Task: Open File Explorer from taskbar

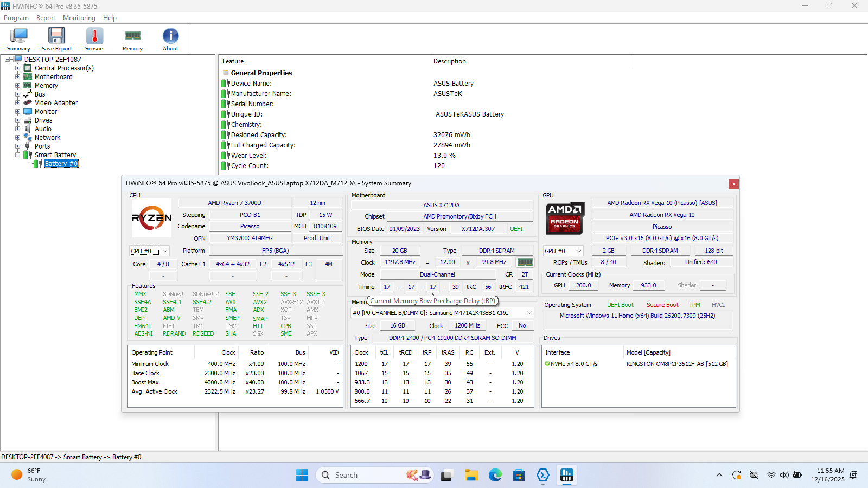Action: coord(471,476)
